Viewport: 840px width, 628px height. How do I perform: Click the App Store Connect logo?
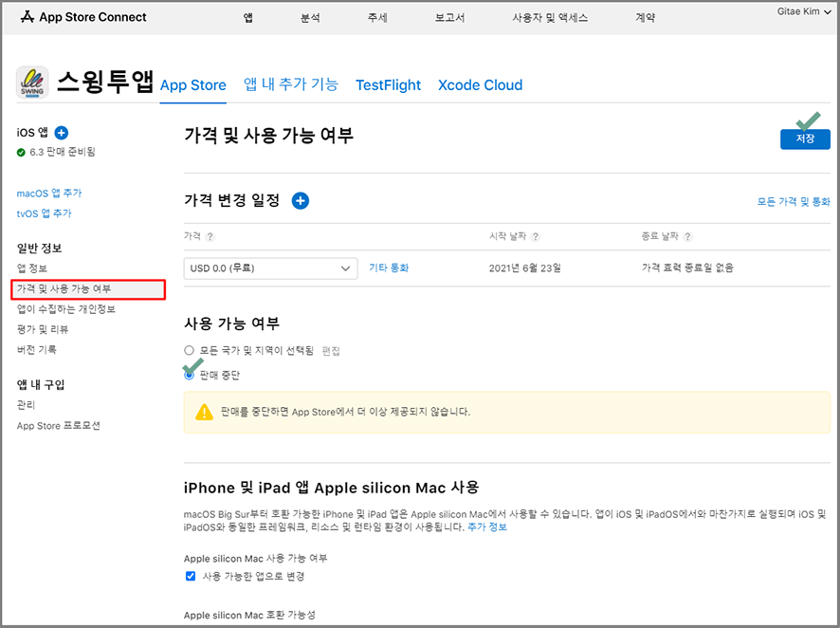[83, 17]
